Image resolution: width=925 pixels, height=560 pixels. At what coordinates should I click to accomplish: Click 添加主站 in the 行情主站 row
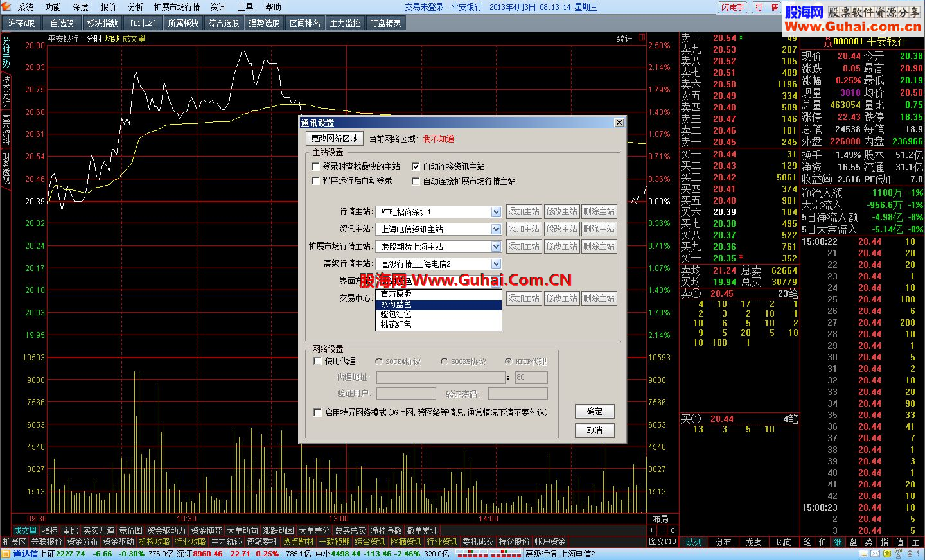click(x=524, y=212)
